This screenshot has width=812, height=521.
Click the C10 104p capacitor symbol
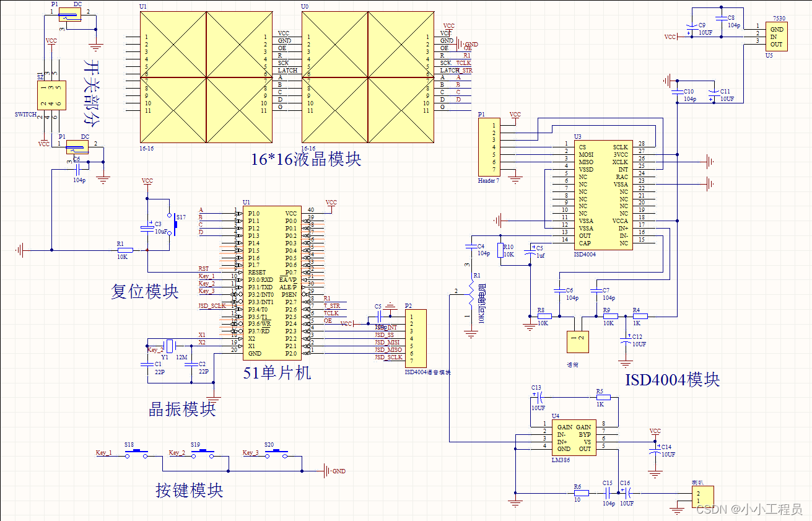click(676, 94)
